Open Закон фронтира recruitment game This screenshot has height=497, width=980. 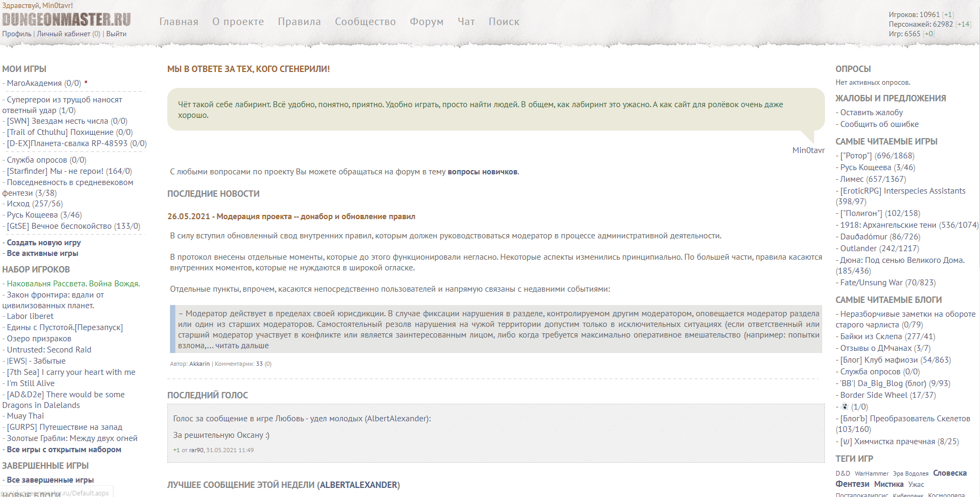[53, 300]
